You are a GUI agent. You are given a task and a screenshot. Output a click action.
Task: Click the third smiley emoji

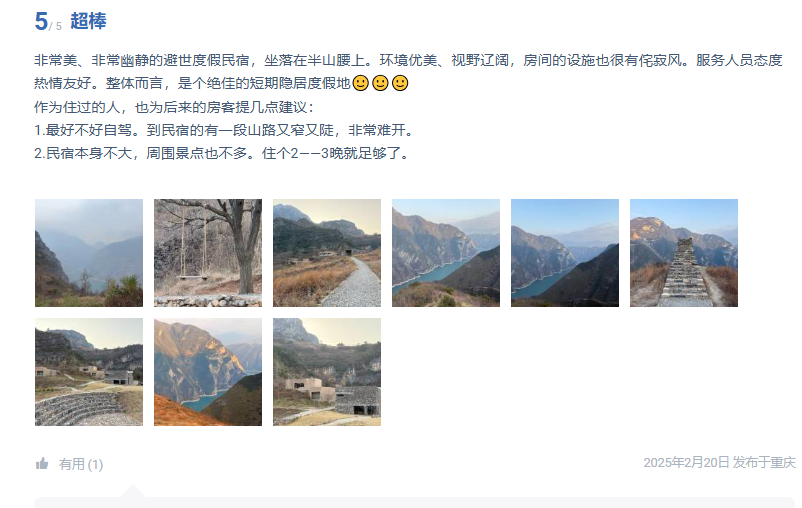coord(400,83)
